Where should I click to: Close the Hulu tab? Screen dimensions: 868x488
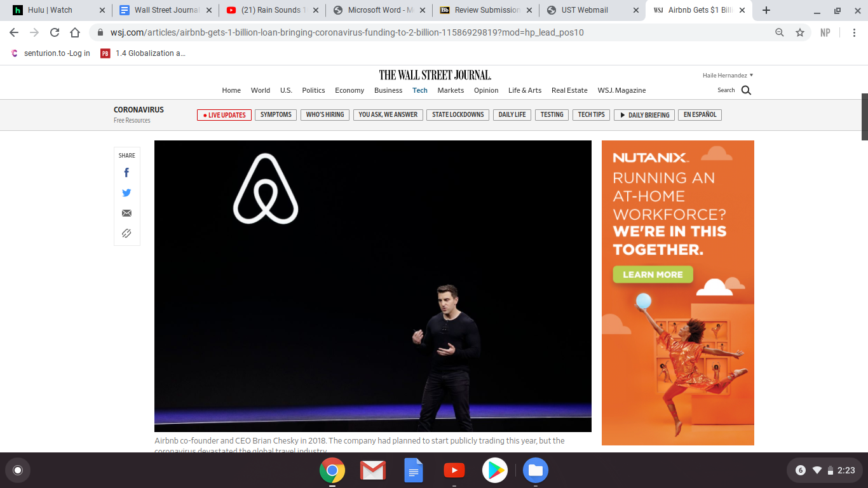102,10
